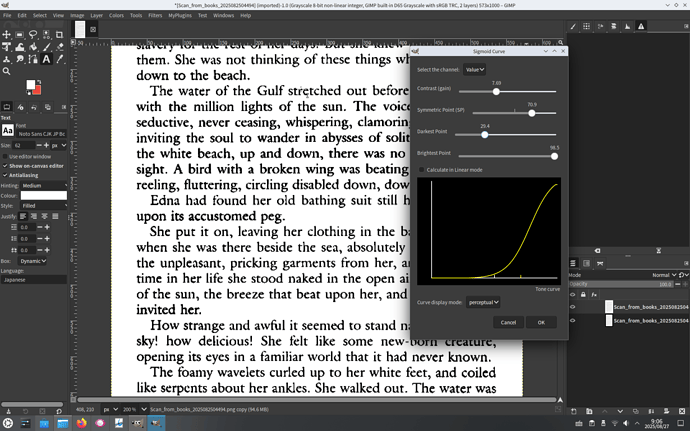Click Cancel in Sigmoid Curve dialog
This screenshot has width=690, height=431.
tap(508, 322)
